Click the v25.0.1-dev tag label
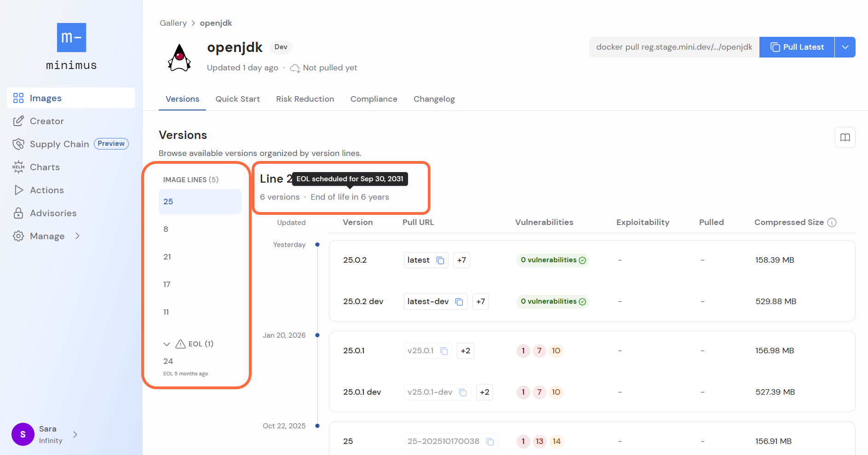Viewport: 868px width, 455px height. 430,392
